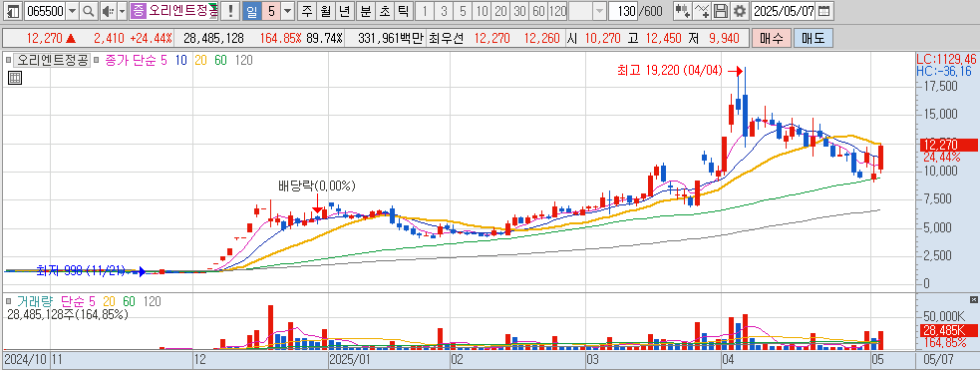Click the date field 2025/05/07

pyautogui.click(x=785, y=11)
